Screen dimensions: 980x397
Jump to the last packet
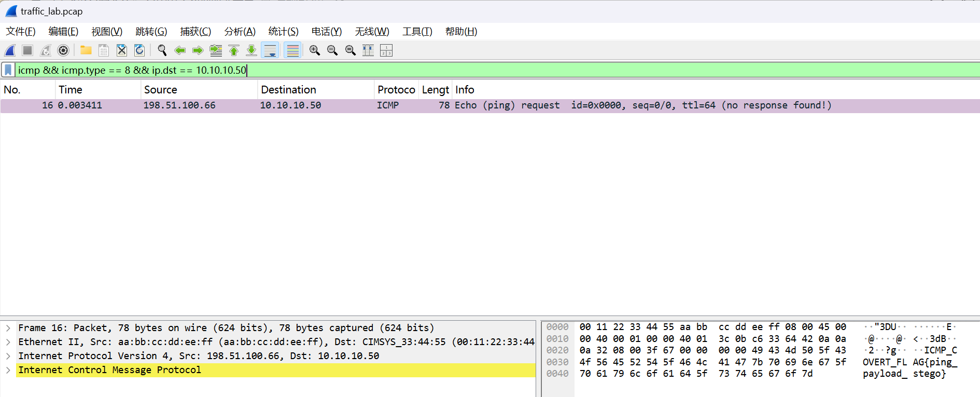[251, 50]
